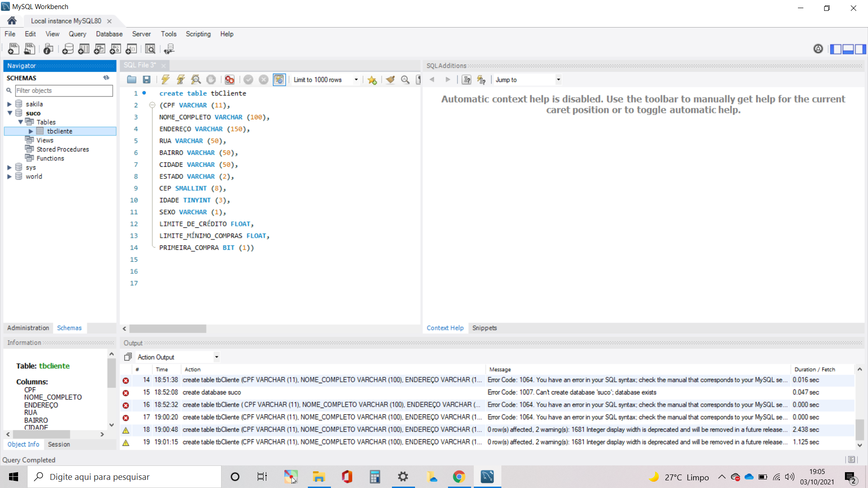
Task: Create a new view in active schema
Action: coord(99,49)
